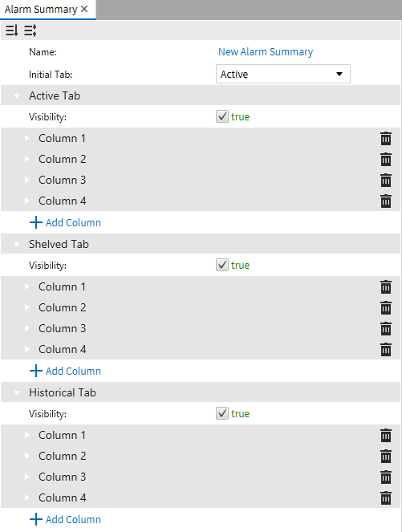Open the Initial Tab dropdown
The image size is (402, 532).
coord(283,74)
